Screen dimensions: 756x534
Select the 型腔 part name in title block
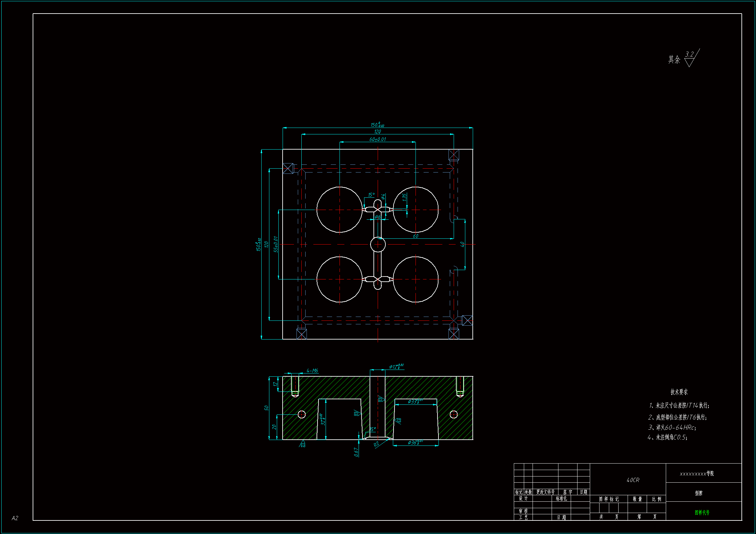tap(698, 493)
